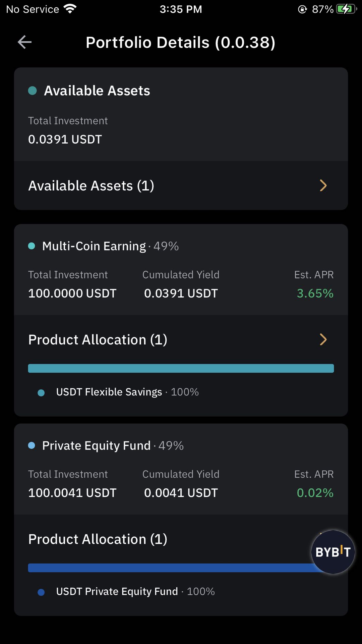Expand Multi-Coin Earning Product Allocation chevron
Image resolution: width=362 pixels, height=644 pixels.
point(323,339)
